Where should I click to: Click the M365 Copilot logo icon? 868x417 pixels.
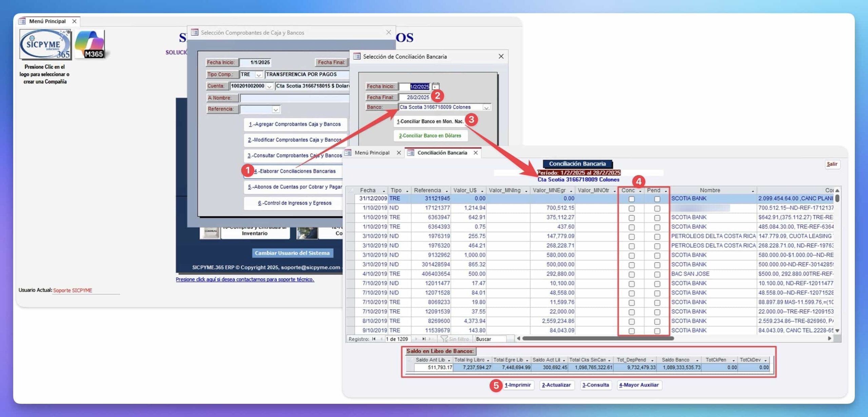(x=90, y=44)
